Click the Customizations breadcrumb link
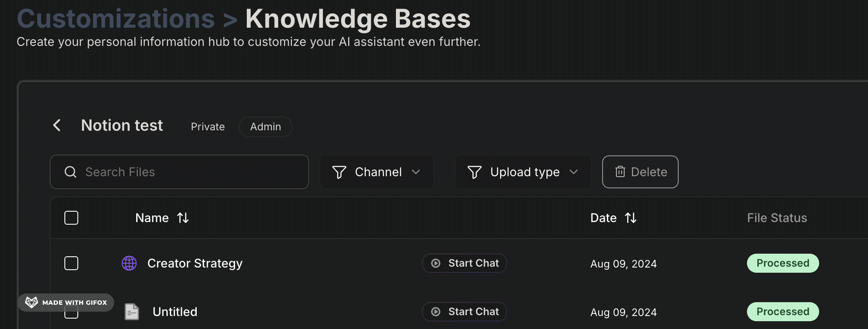The image size is (868, 329). coord(116,19)
